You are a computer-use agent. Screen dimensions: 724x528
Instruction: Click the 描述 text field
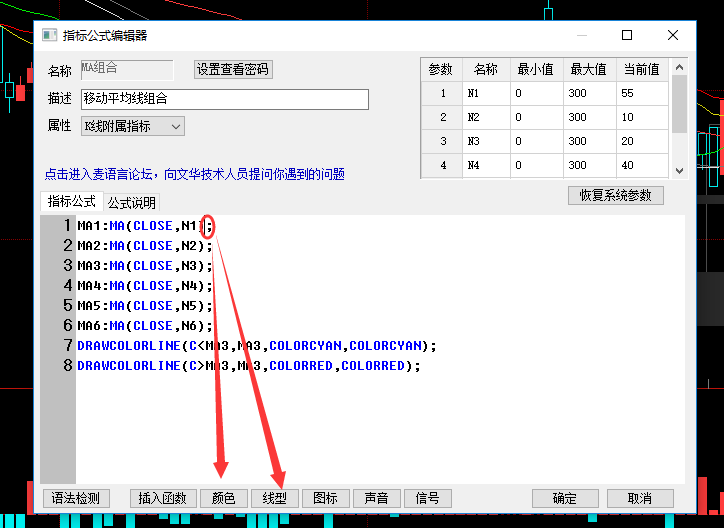[225, 99]
